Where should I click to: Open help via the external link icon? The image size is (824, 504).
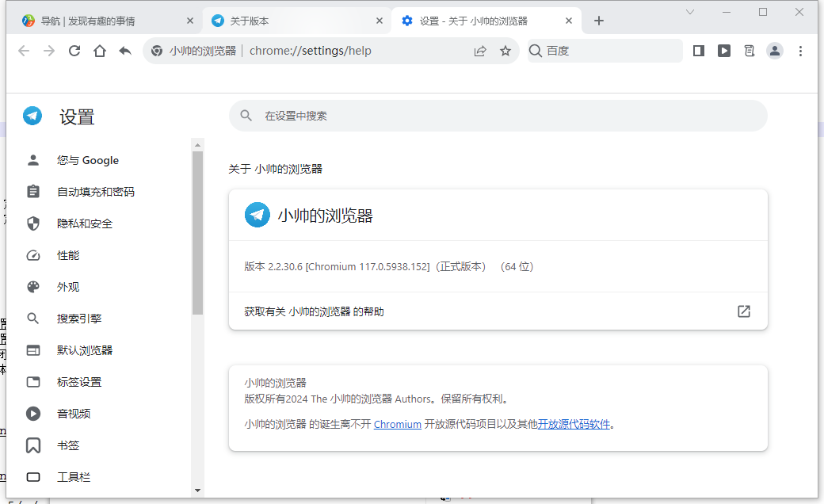744,311
